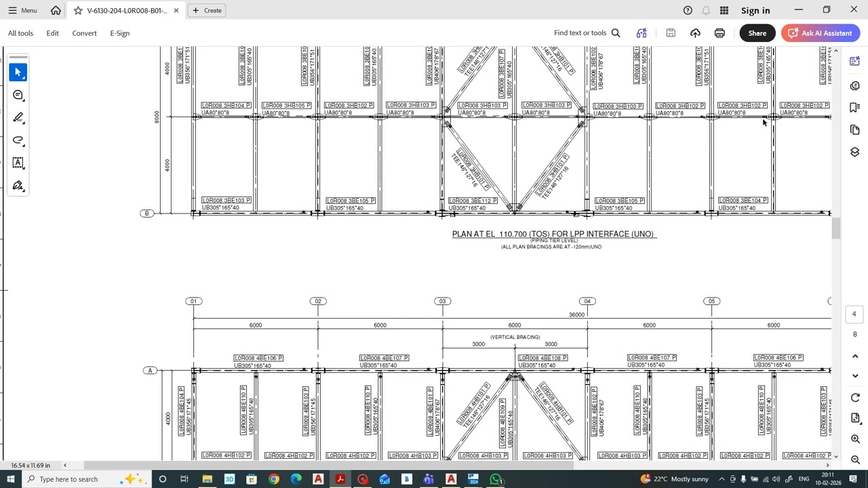Click the left scroll arrow by page size

tap(65, 465)
